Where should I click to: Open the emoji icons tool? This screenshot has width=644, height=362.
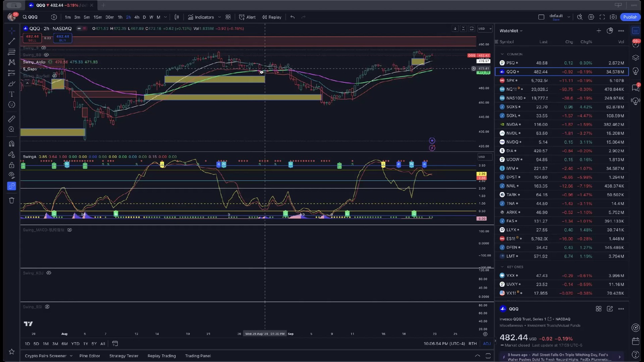click(12, 105)
